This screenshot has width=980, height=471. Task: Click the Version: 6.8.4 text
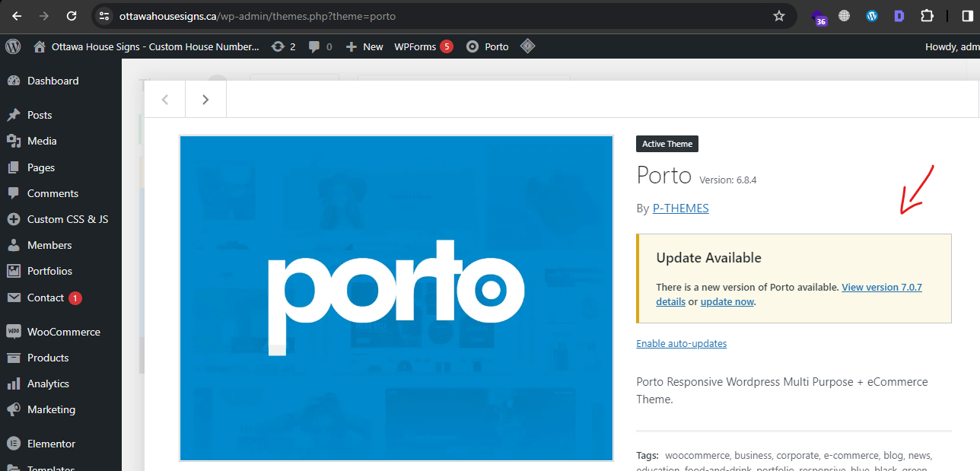(727, 180)
